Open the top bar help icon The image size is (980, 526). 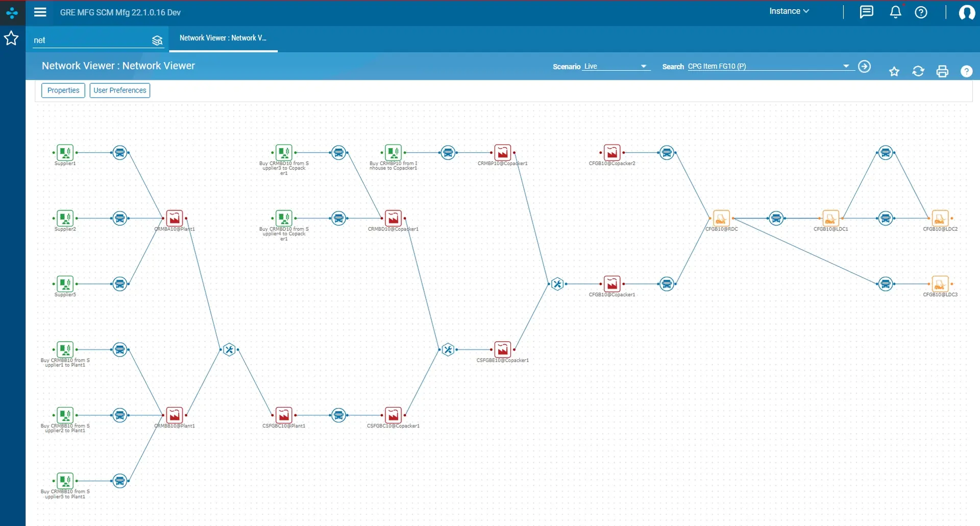coord(921,12)
